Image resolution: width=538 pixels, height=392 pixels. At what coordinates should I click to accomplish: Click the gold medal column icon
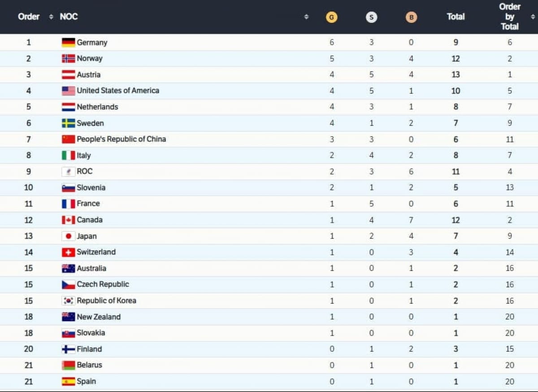(x=332, y=17)
